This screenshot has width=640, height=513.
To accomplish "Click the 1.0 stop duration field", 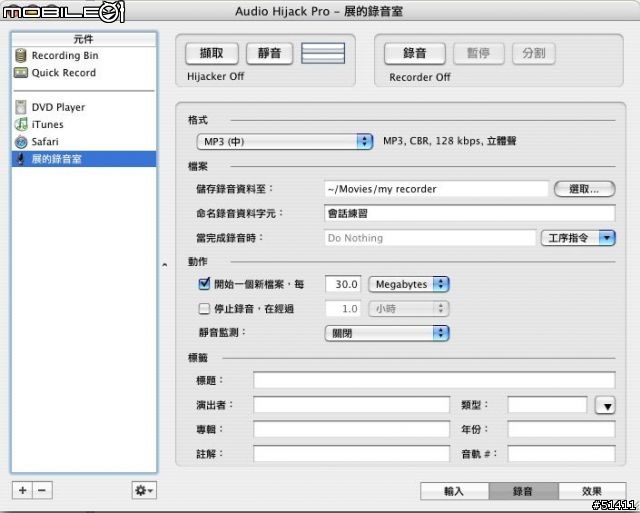I will click(x=343, y=309).
